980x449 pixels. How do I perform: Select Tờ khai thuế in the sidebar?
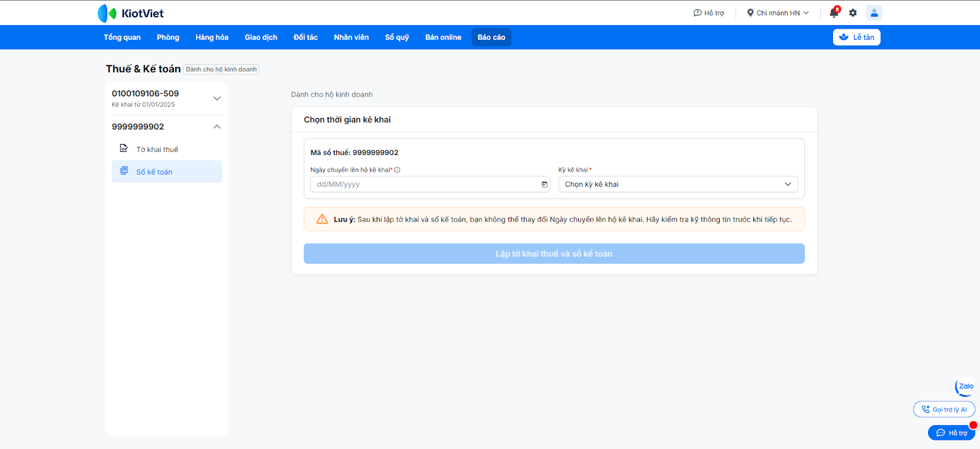[167, 149]
